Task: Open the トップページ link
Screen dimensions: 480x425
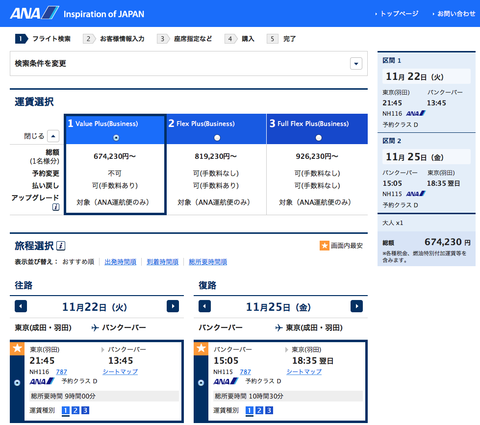Action: tap(399, 14)
